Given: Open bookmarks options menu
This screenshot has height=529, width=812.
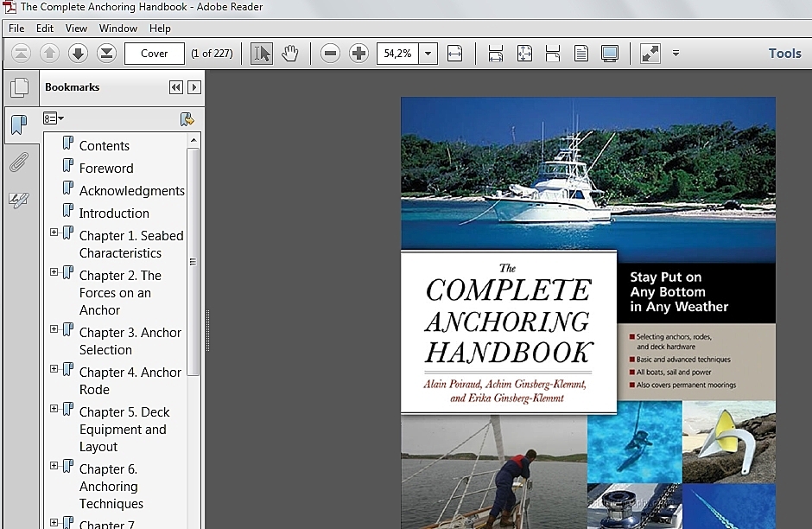Looking at the screenshot, I should point(54,118).
